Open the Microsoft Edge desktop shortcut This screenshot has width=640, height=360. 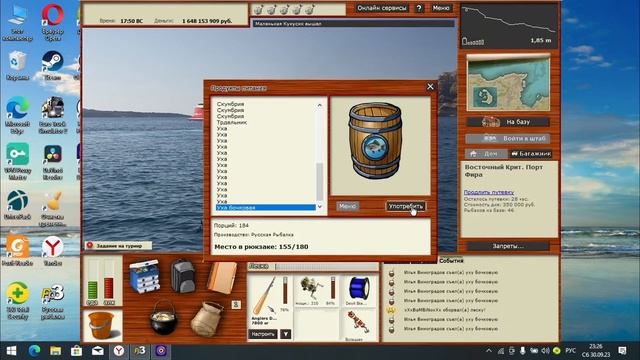pyautogui.click(x=17, y=115)
